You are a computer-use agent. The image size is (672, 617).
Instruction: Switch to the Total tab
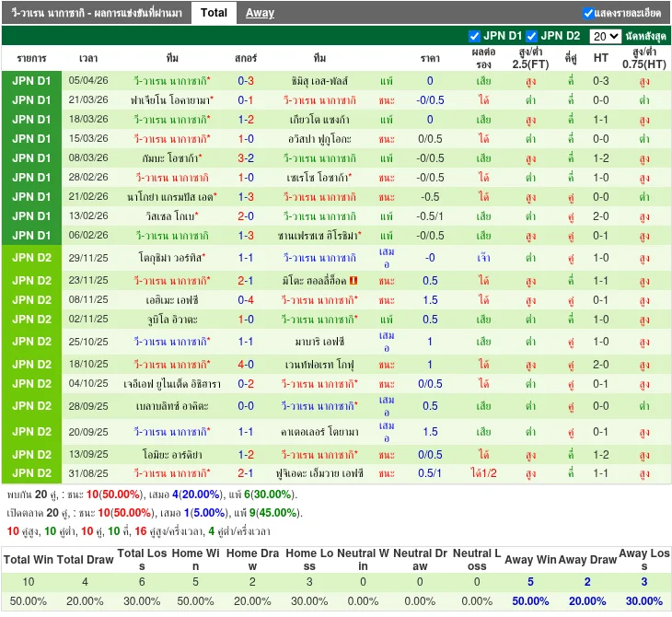[x=214, y=13]
